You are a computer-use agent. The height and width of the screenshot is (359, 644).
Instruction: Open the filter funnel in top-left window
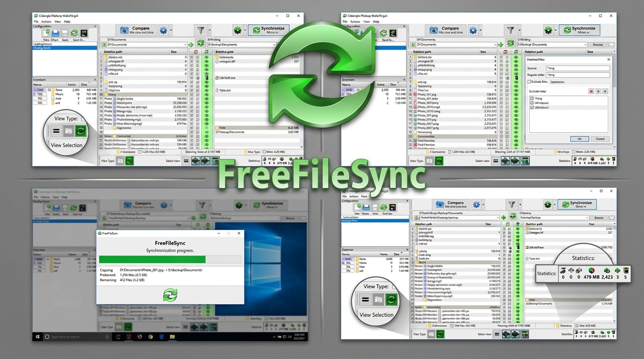point(201,30)
